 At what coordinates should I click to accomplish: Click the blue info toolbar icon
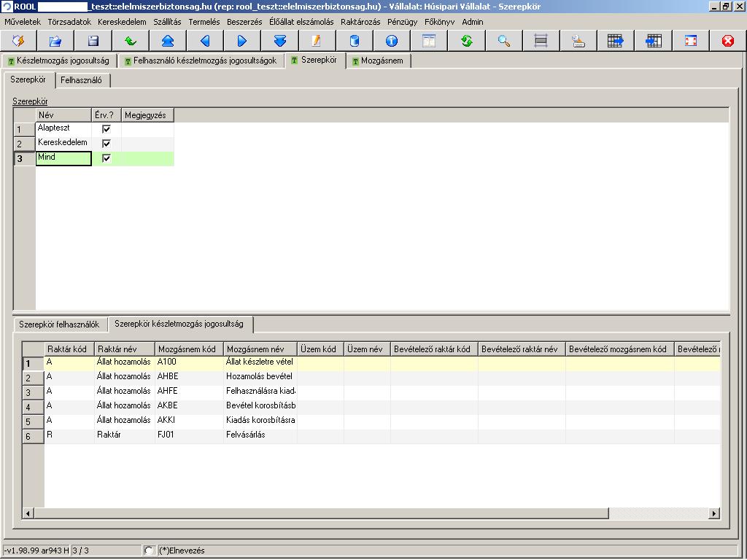(x=392, y=41)
